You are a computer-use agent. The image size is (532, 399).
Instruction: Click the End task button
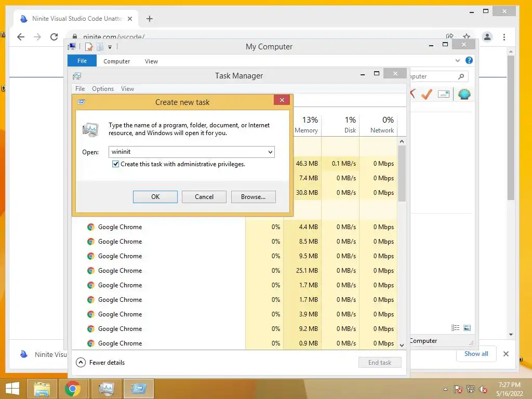click(380, 362)
